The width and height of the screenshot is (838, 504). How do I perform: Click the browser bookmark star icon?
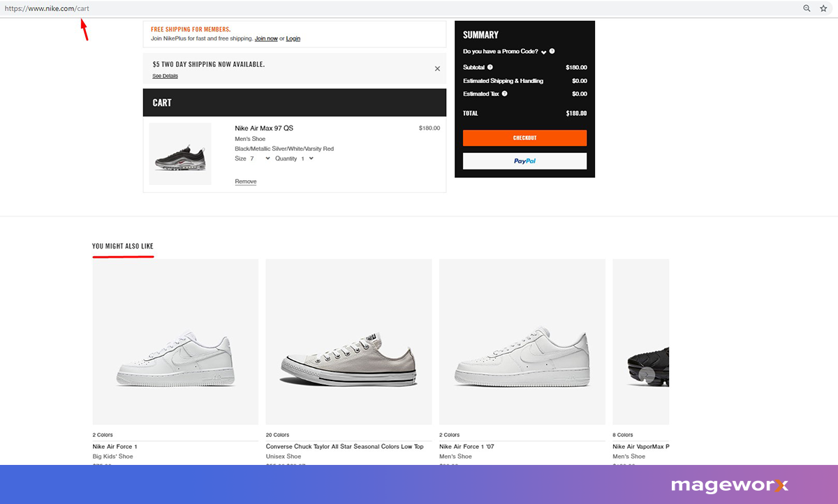[x=824, y=8]
